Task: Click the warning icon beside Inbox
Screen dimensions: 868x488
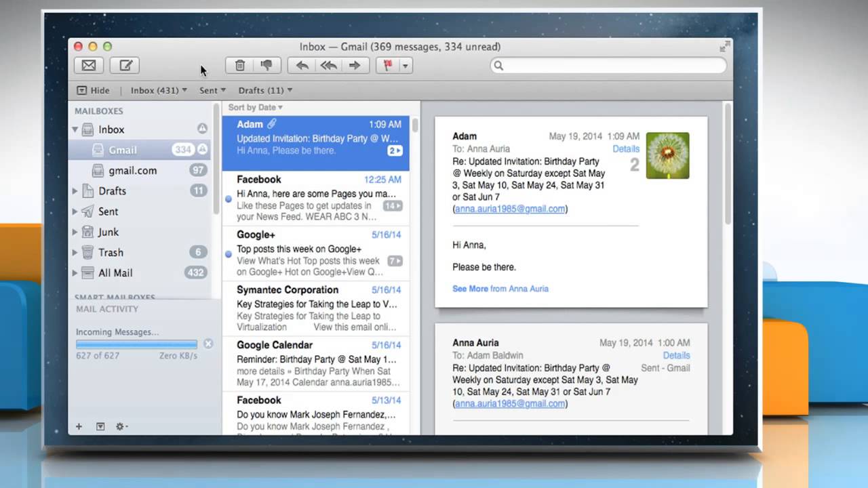Action: [202, 128]
